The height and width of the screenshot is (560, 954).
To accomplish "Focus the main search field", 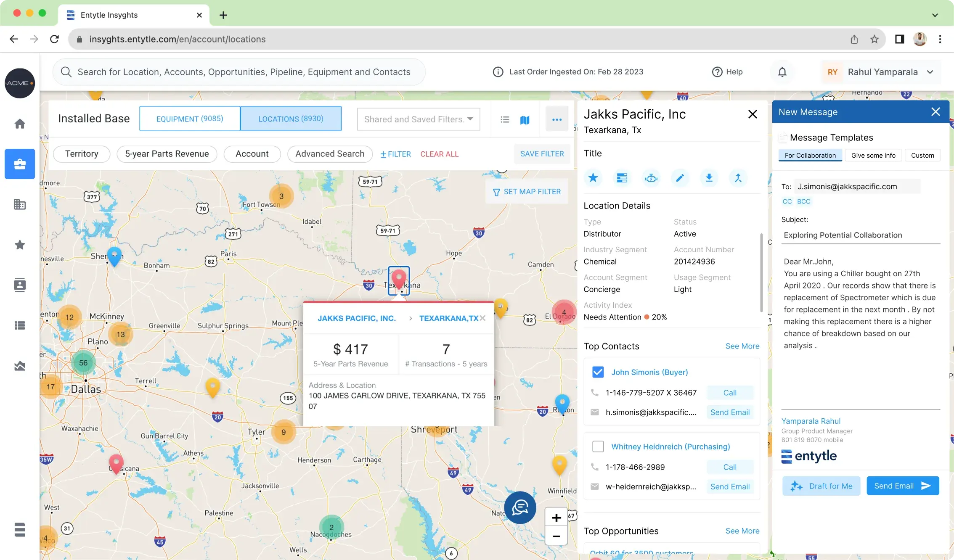I will pyautogui.click(x=239, y=72).
